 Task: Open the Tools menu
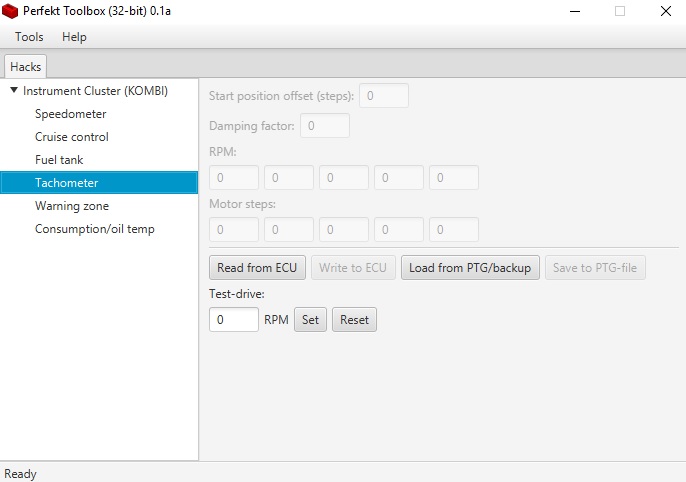click(x=29, y=37)
